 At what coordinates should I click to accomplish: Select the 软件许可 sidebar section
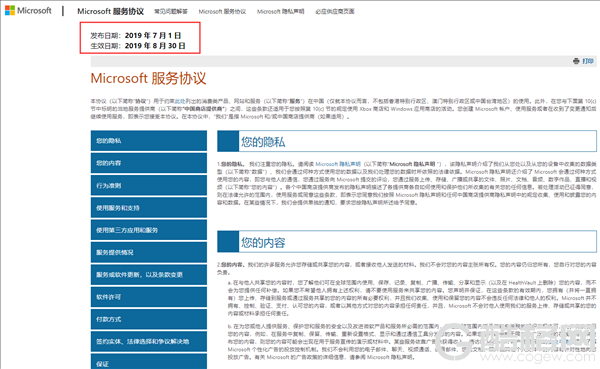click(149, 297)
